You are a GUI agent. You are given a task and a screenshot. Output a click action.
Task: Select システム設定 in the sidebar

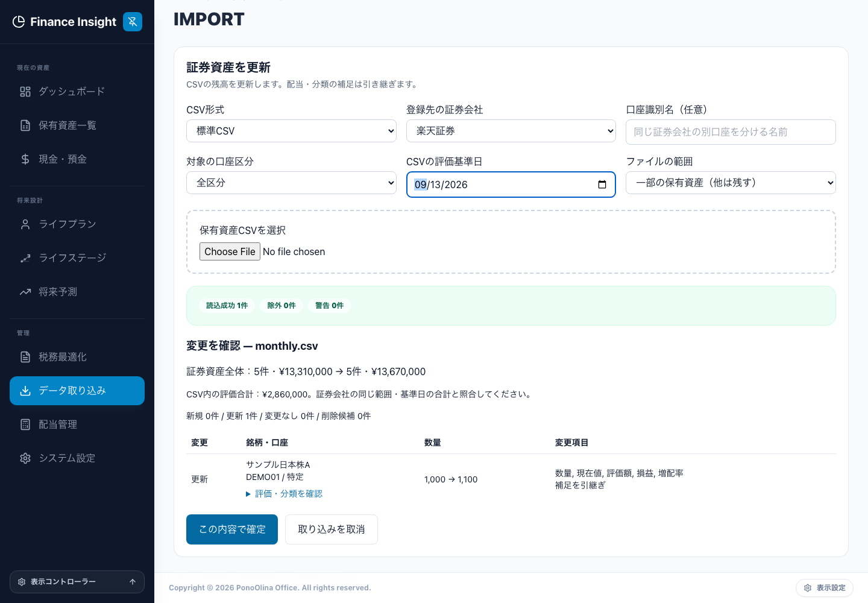click(77, 458)
